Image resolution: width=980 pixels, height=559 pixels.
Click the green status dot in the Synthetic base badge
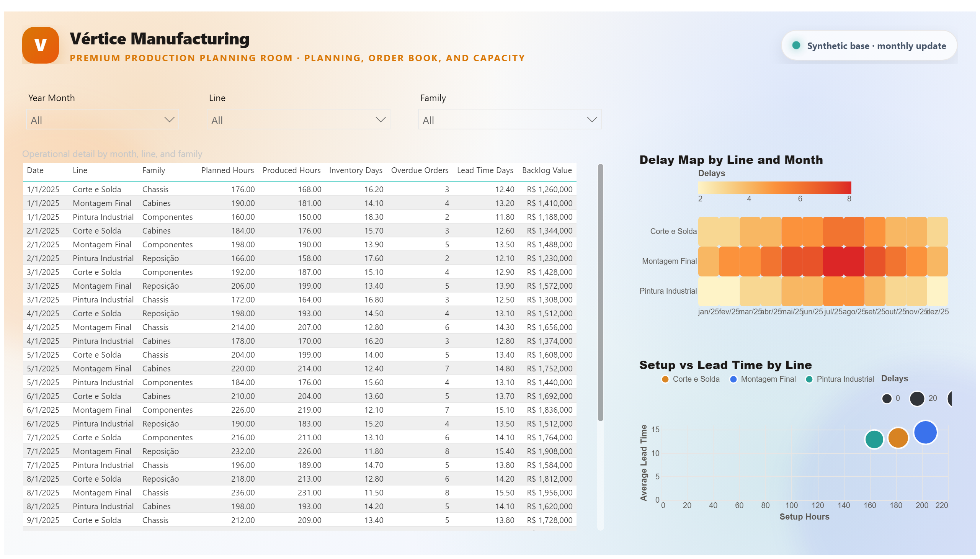(x=796, y=45)
